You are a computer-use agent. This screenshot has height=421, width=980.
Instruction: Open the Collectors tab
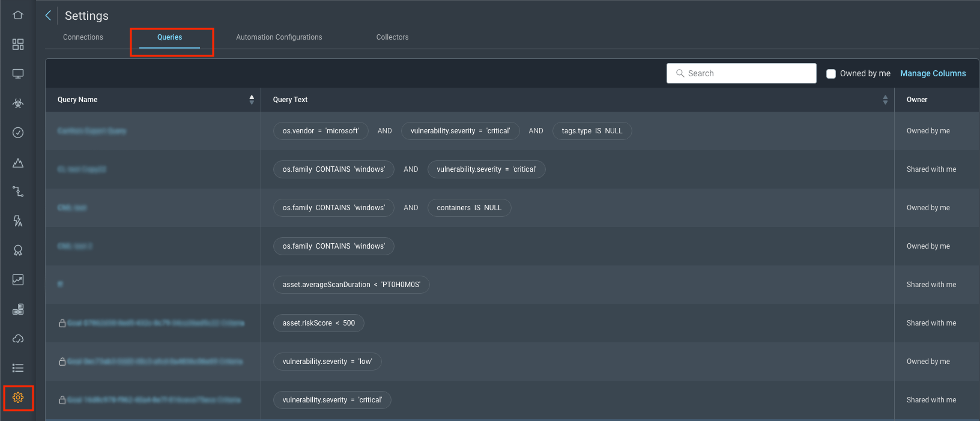coord(392,37)
